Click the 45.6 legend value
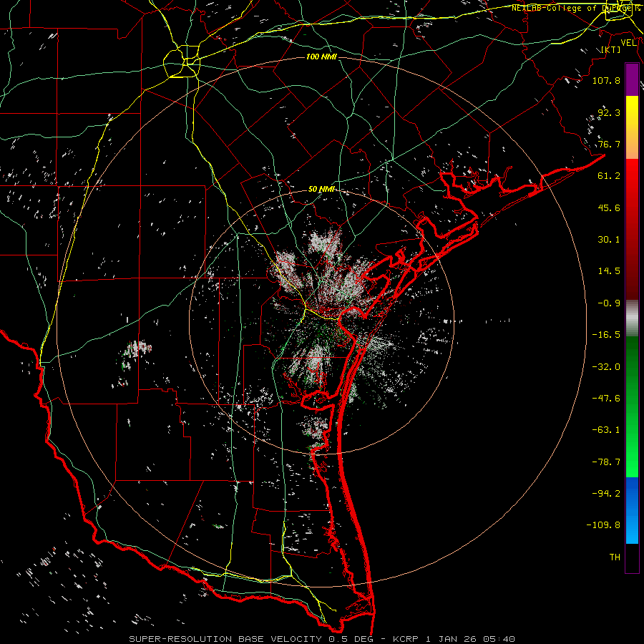 609,208
